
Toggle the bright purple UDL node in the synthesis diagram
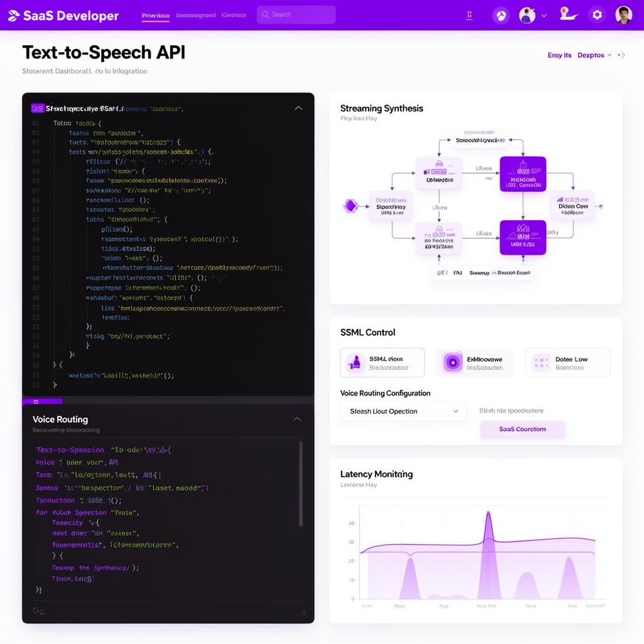[523, 175]
